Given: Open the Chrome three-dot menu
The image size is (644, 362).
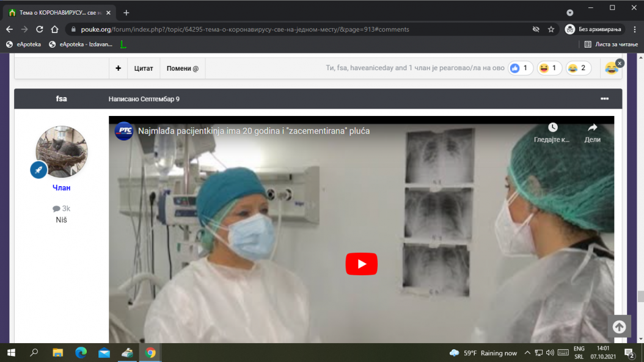Looking at the screenshot, I should [635, 29].
